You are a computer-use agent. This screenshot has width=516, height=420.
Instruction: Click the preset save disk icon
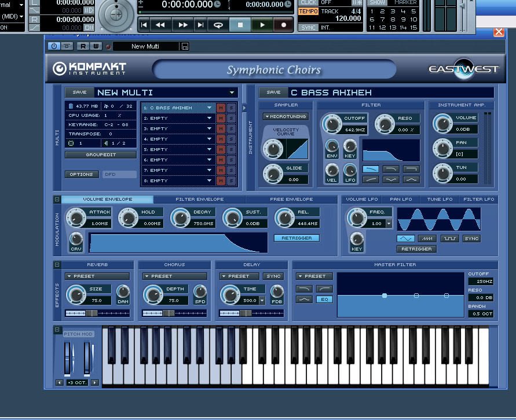point(185,47)
